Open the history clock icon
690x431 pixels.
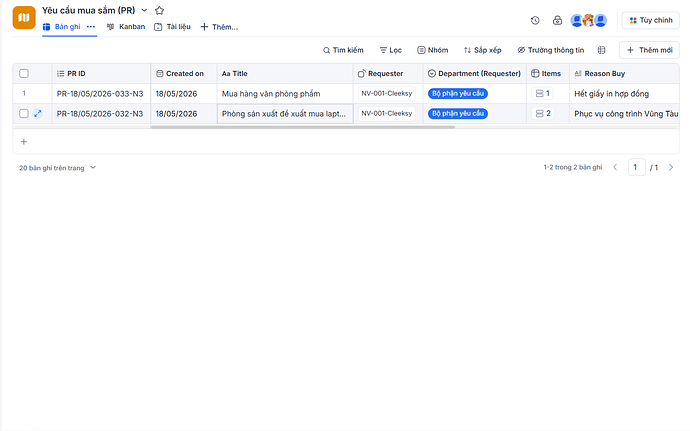[x=535, y=20]
